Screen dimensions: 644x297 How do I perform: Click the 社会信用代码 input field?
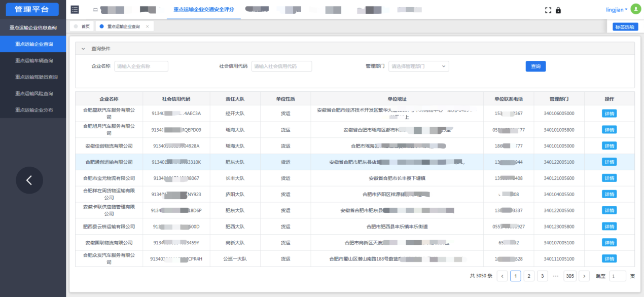pos(281,66)
